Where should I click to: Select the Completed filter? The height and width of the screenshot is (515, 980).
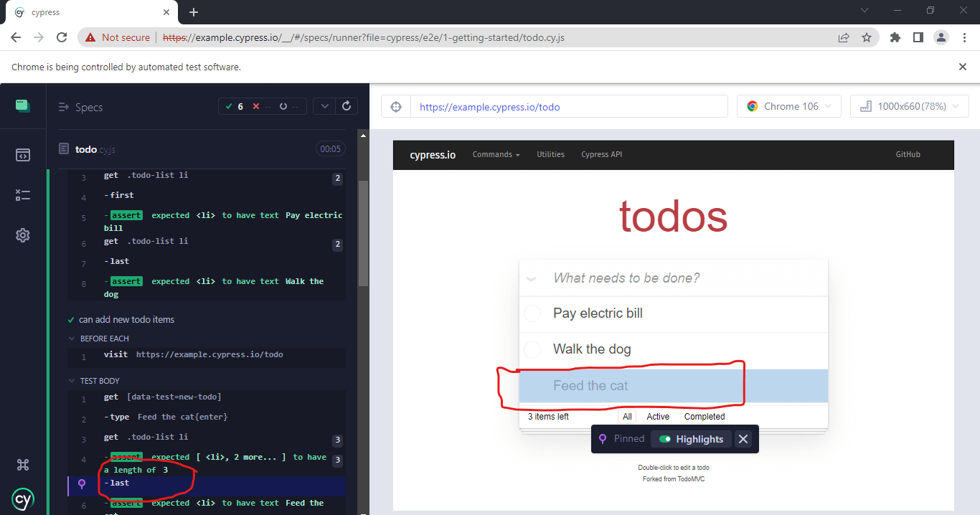pos(705,417)
